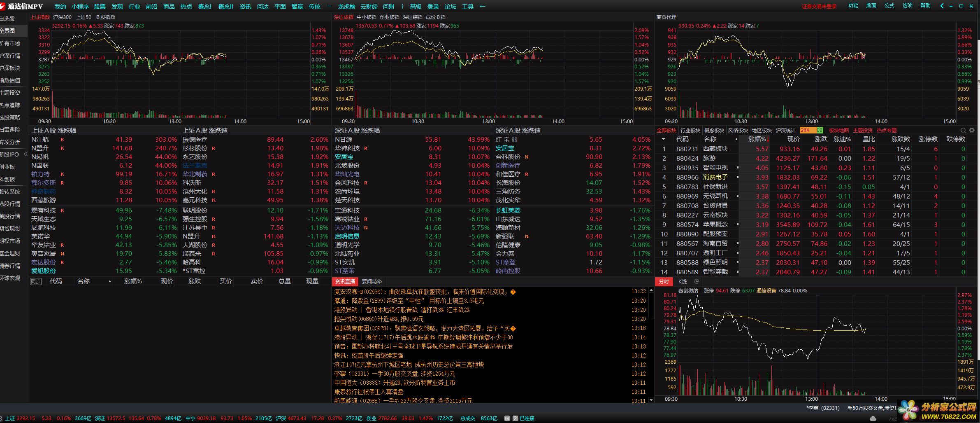Switch to the 上证50 index tab

click(84, 17)
